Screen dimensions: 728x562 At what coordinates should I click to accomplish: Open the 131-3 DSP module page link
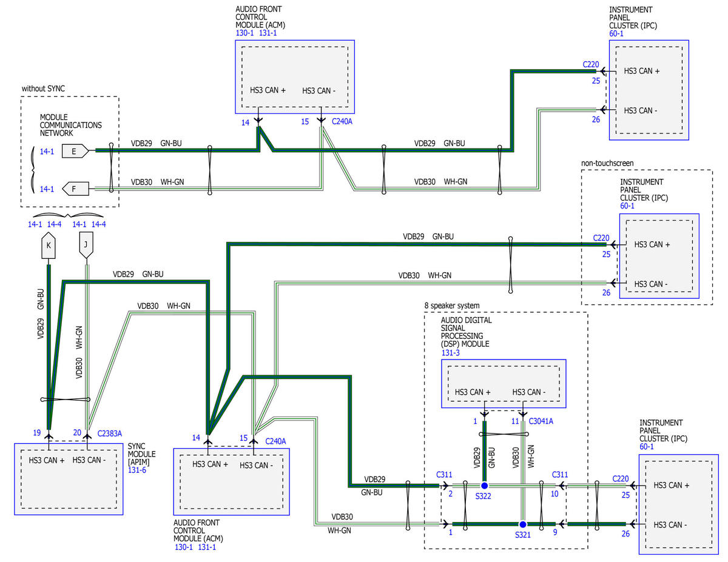[450, 352]
